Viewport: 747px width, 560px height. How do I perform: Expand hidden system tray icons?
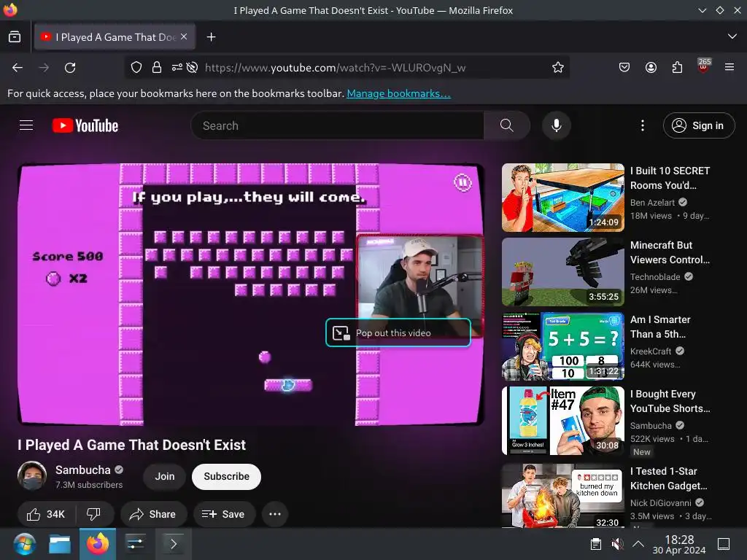[x=638, y=544]
